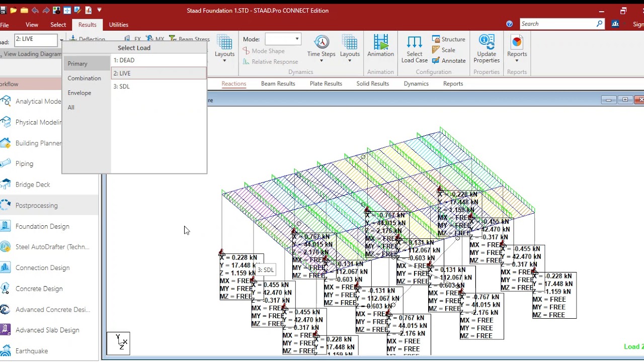The height and width of the screenshot is (362, 644).
Task: Open the File menu
Action: click(5, 25)
